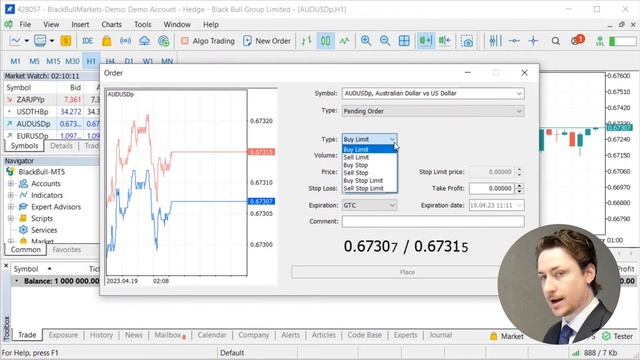
Task: Select the M1 timeframe
Action: coord(15,61)
